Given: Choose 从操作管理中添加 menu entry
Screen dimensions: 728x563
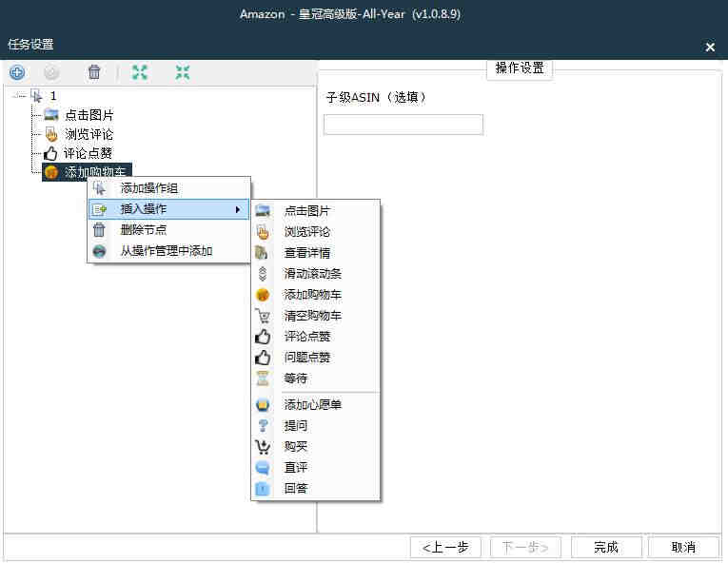Looking at the screenshot, I should tap(169, 251).
